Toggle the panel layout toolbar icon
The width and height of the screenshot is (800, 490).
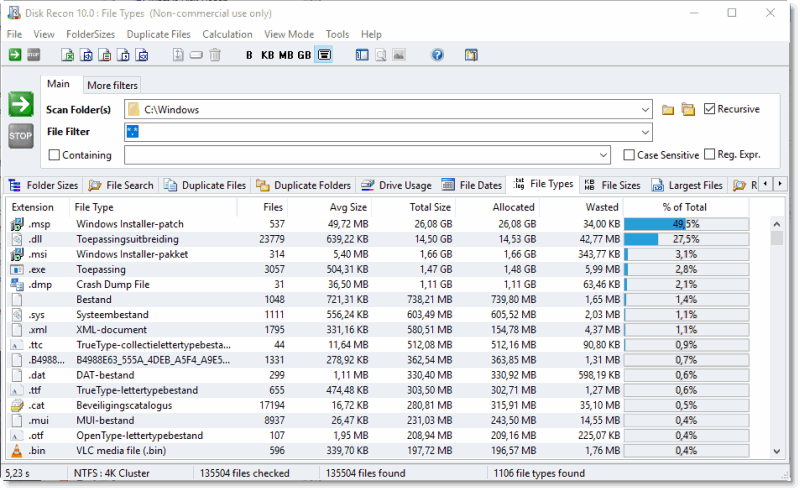pyautogui.click(x=362, y=55)
